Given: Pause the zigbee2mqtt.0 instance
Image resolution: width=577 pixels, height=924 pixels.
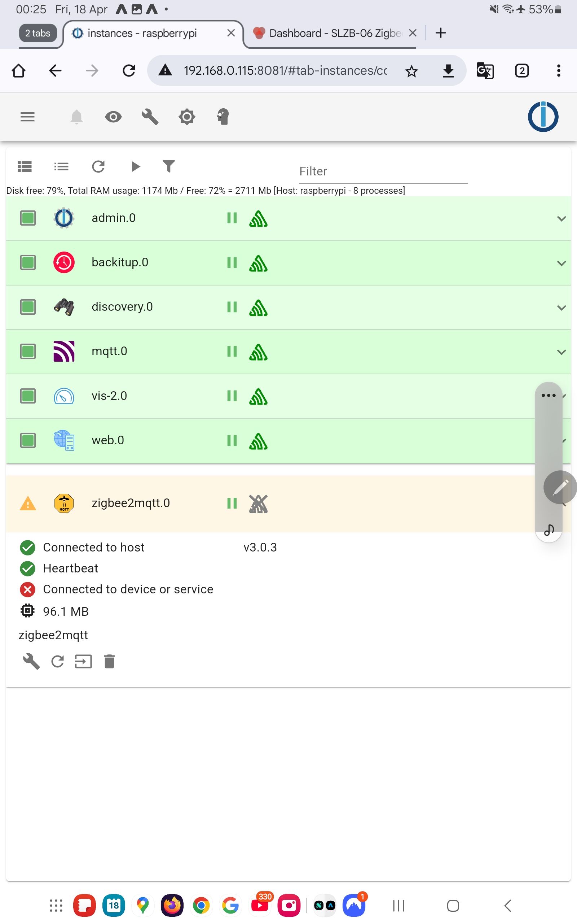Looking at the screenshot, I should (232, 503).
